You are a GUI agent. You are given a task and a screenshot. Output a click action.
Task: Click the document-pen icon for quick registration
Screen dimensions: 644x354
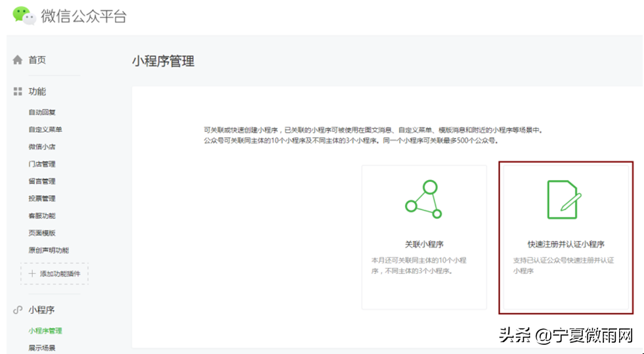565,200
